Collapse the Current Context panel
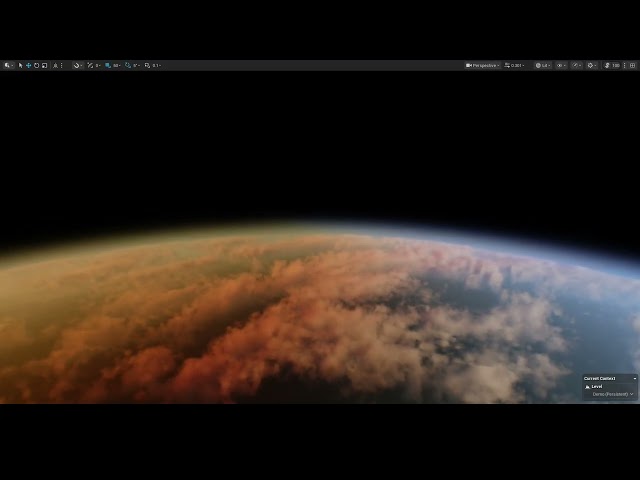 [634, 378]
